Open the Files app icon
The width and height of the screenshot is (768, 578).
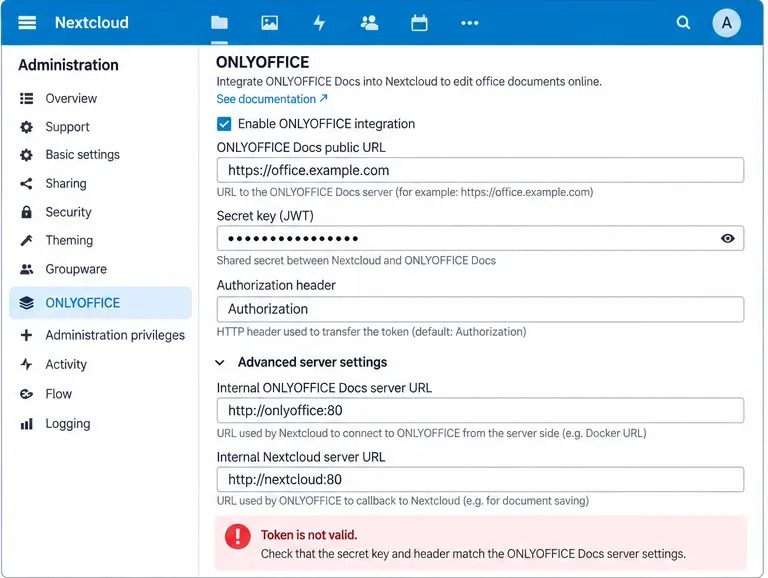pyautogui.click(x=219, y=23)
